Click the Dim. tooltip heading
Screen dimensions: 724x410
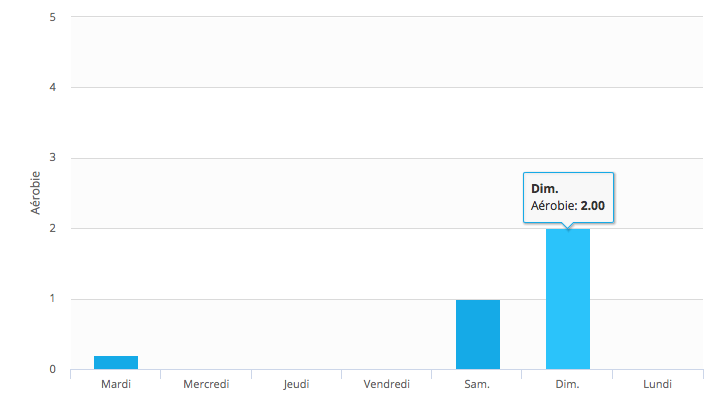click(544, 188)
